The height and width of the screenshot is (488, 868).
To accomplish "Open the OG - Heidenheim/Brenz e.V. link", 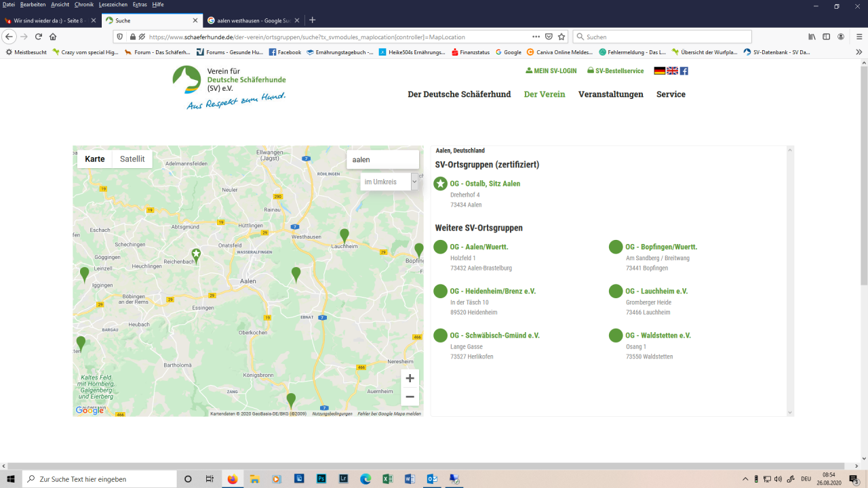I will pyautogui.click(x=493, y=291).
